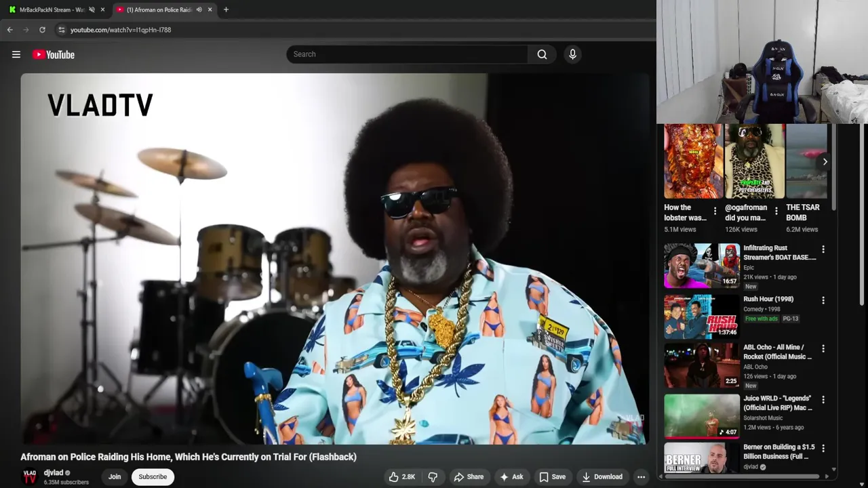
Task: Mute the Afroman tab audio indicator
Action: coord(199,9)
